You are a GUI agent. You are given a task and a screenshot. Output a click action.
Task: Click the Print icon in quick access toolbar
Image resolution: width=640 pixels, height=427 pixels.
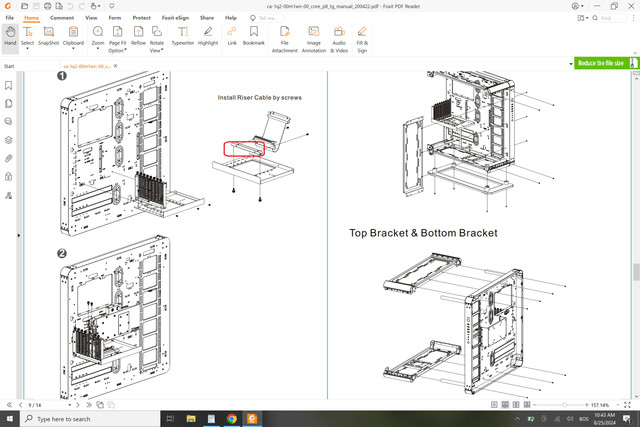point(48,6)
